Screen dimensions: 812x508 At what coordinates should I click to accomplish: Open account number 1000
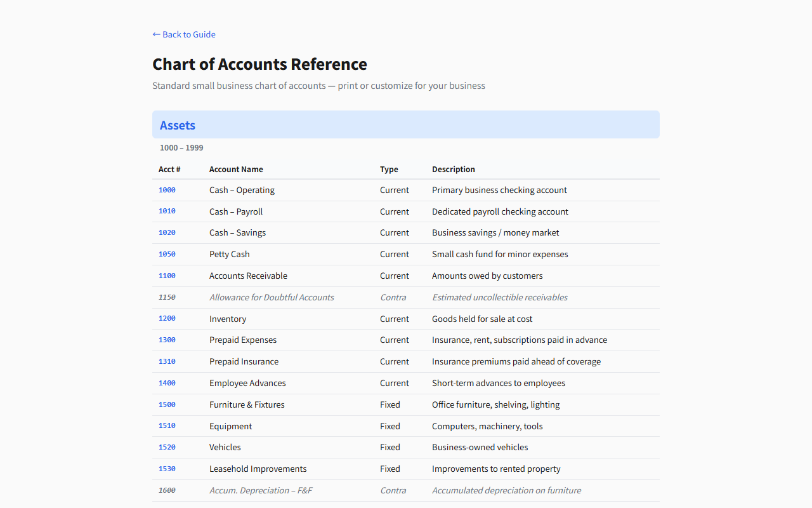pyautogui.click(x=167, y=190)
